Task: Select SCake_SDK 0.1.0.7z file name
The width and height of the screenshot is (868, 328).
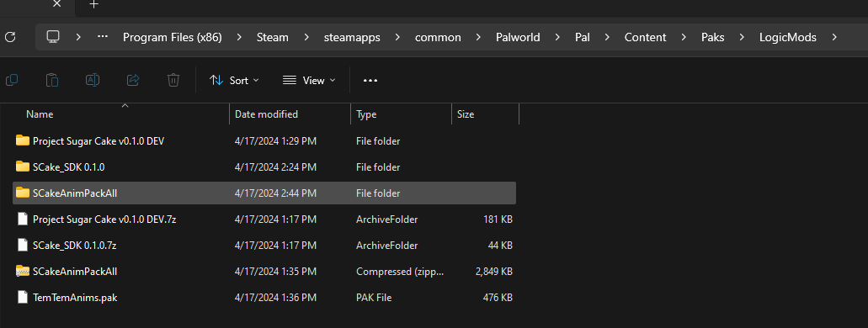Action: pos(74,245)
